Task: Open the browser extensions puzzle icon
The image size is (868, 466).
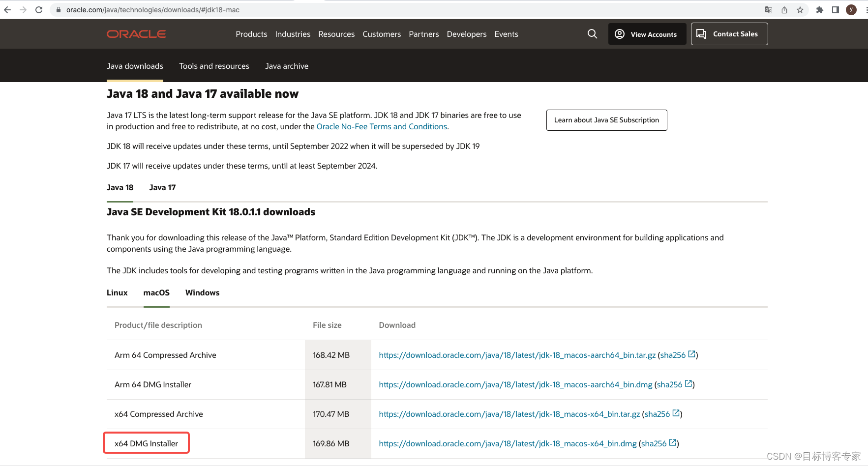Action: [x=819, y=10]
